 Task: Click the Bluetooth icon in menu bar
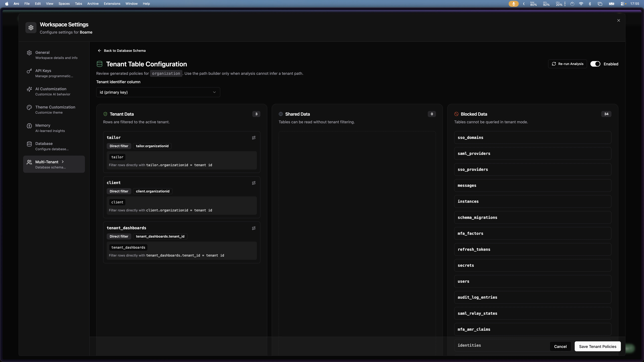[x=590, y=4]
